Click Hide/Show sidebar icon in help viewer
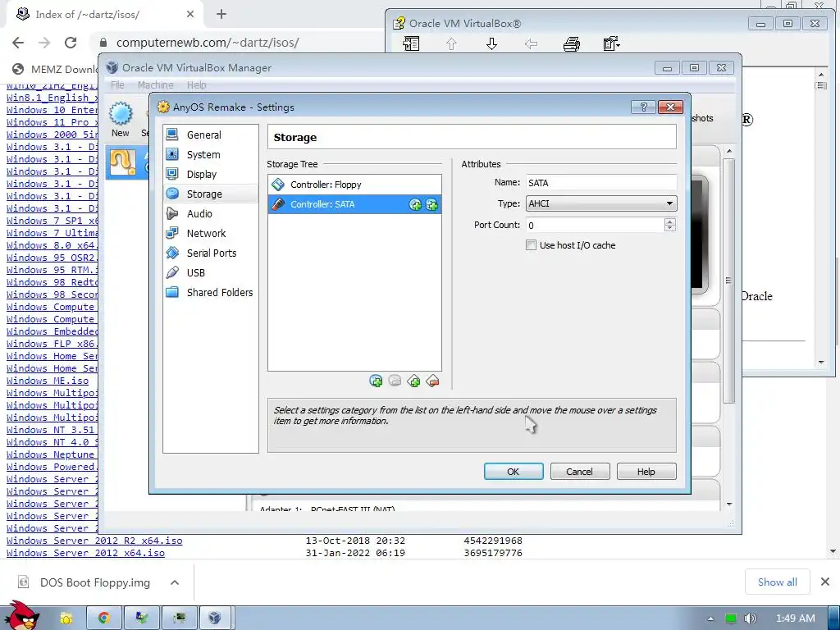This screenshot has height=630, width=840. click(411, 43)
